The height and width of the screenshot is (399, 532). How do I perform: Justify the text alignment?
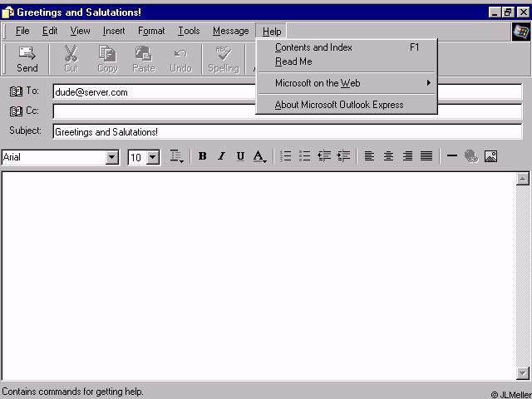[x=426, y=156]
